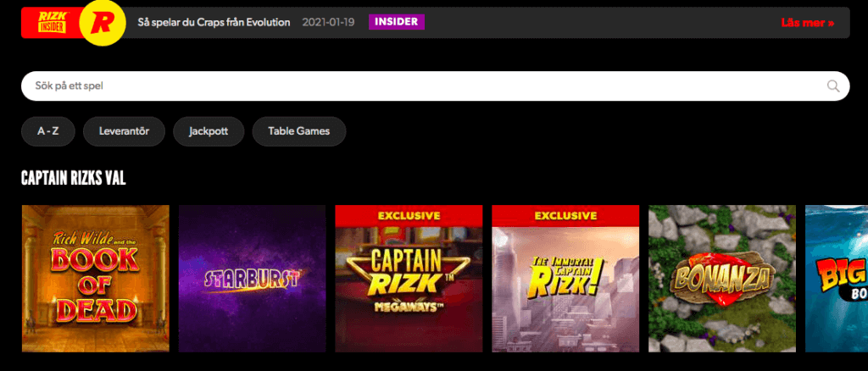
Task: Click the yellow circular R logo
Action: (x=103, y=23)
